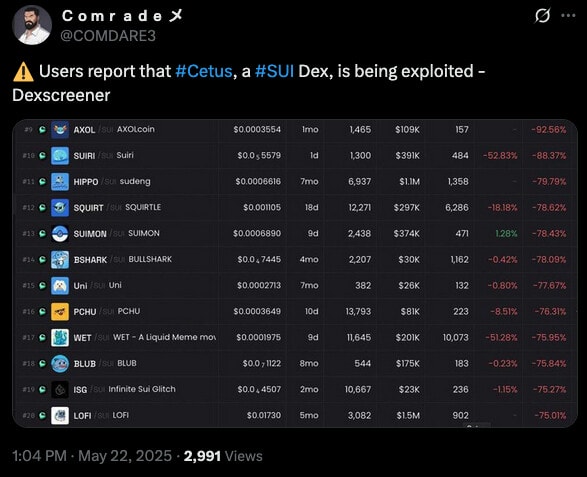Viewport: 587px width, 477px height.
Task: Click the green DEX icon on AXOL row
Action: coord(43,130)
